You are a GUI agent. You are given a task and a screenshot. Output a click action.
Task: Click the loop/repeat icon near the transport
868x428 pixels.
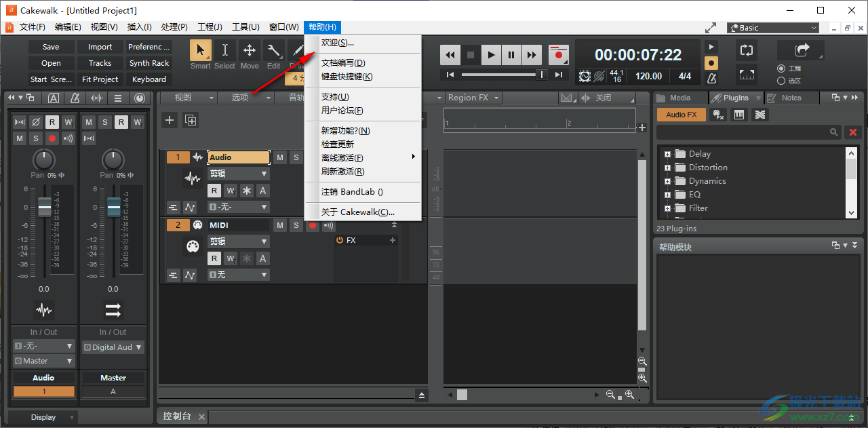[746, 50]
